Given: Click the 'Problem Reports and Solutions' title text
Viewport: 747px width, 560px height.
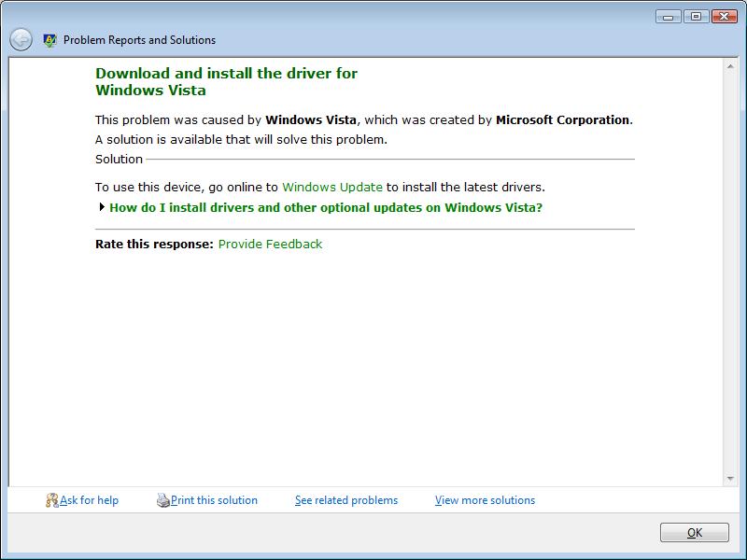Looking at the screenshot, I should 139,40.
